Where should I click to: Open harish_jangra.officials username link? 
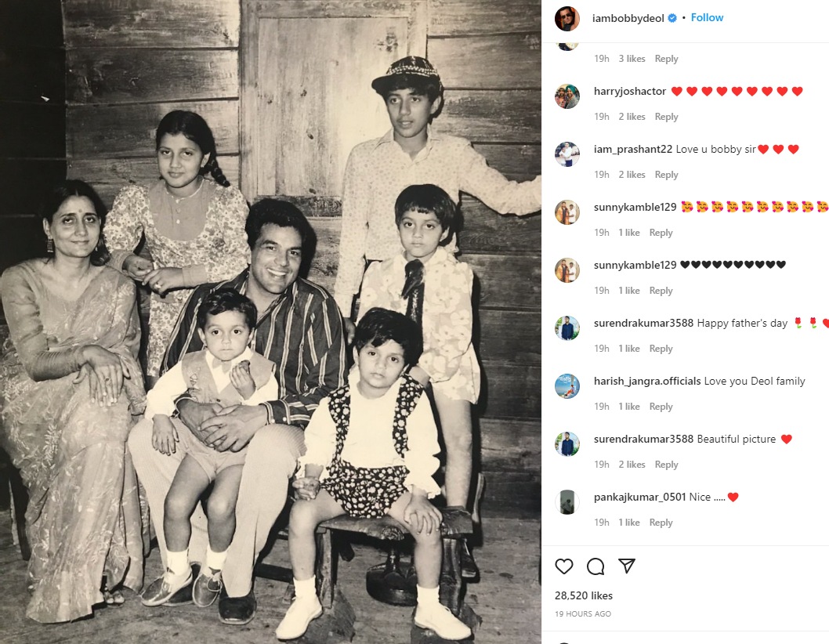point(647,382)
